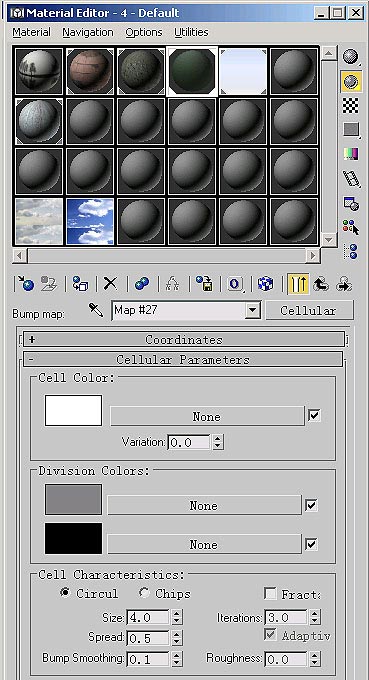The height and width of the screenshot is (680, 369).
Task: Click the black Division Colors swatch
Action: pyautogui.click(x=73, y=538)
